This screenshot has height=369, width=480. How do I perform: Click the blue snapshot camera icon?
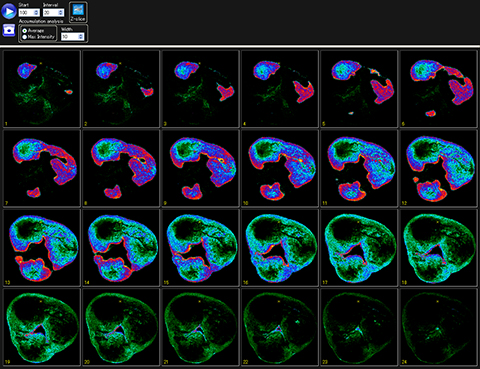coord(9,30)
